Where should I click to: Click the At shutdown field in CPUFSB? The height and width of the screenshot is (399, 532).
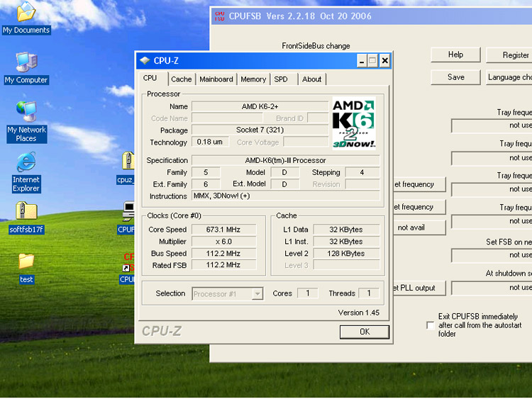pos(492,288)
